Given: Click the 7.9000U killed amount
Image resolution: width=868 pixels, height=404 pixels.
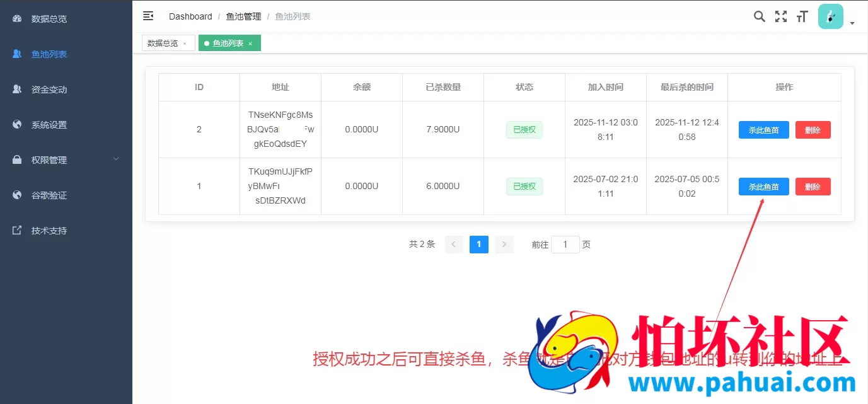Looking at the screenshot, I should tap(443, 129).
